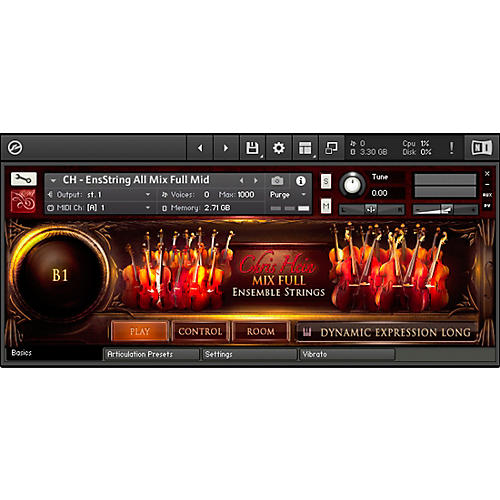This screenshot has width=500, height=500.
Task: Click the AUX routing button
Action: point(487,195)
